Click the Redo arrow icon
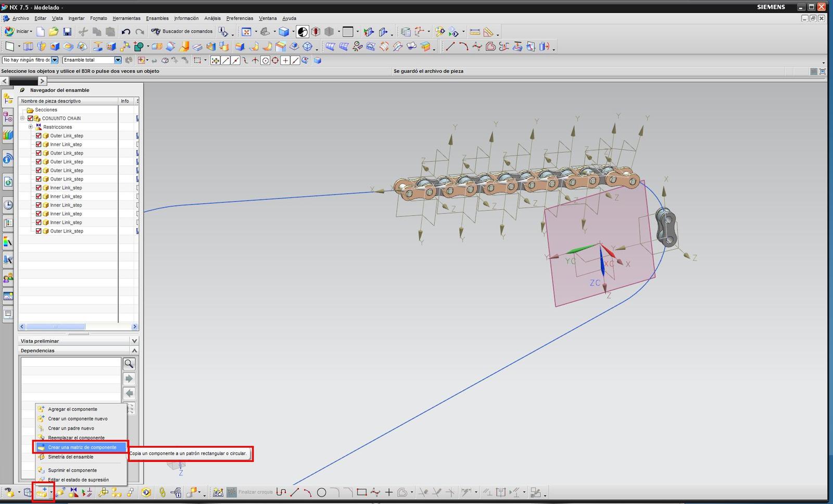Screen dimensions: 833x504 (x=140, y=32)
